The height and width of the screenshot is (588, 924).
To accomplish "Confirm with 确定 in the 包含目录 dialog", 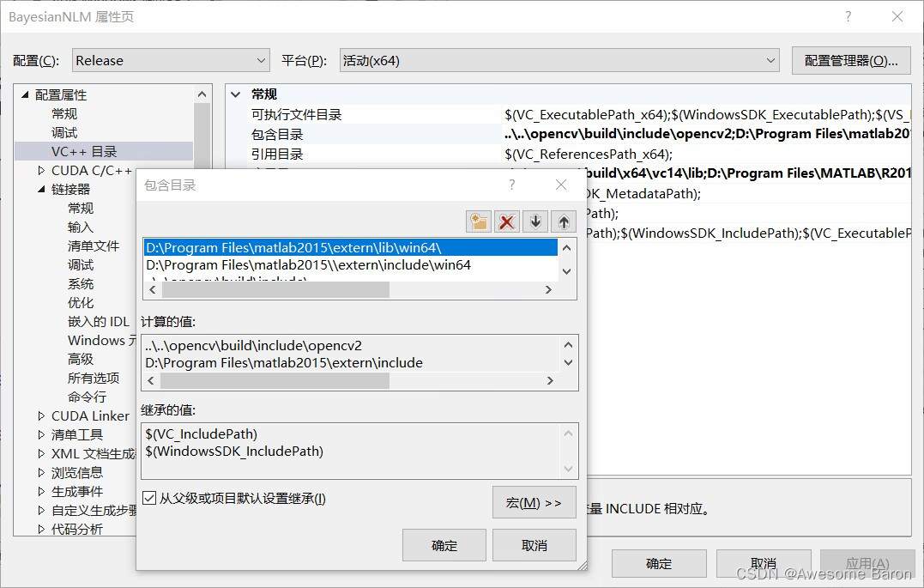I will [444, 544].
